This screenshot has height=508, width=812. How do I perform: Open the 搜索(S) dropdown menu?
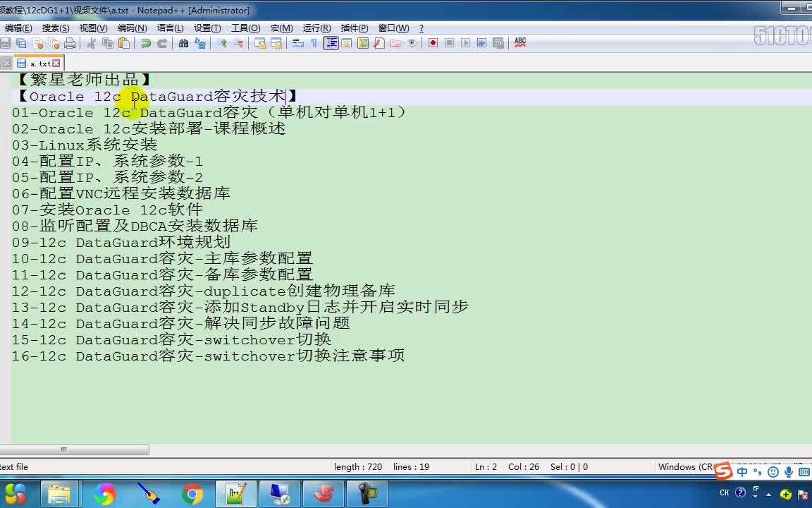[x=55, y=28]
